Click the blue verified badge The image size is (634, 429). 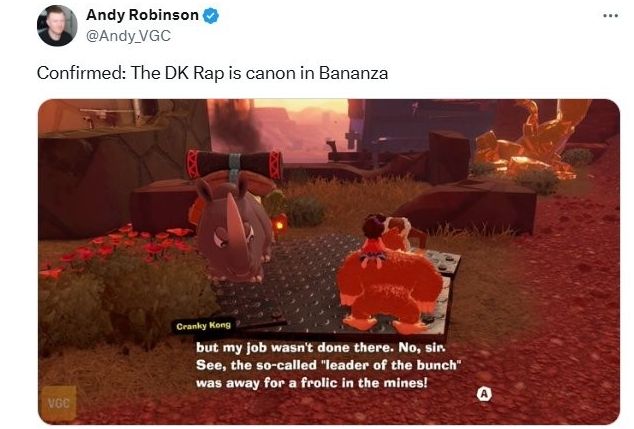(x=211, y=15)
